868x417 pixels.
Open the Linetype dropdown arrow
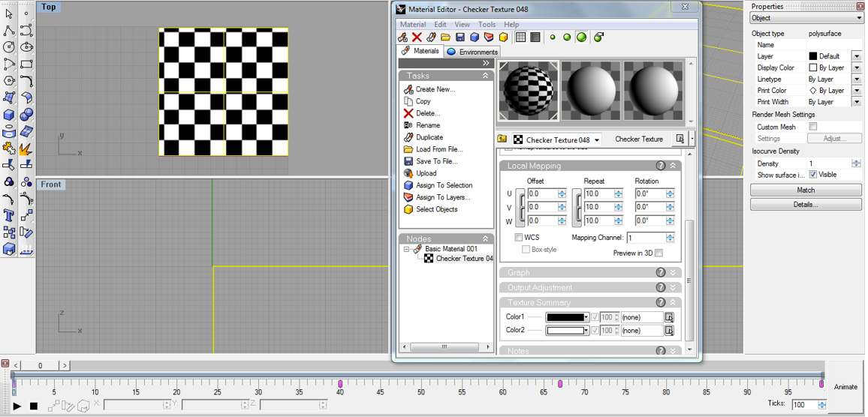click(x=857, y=79)
